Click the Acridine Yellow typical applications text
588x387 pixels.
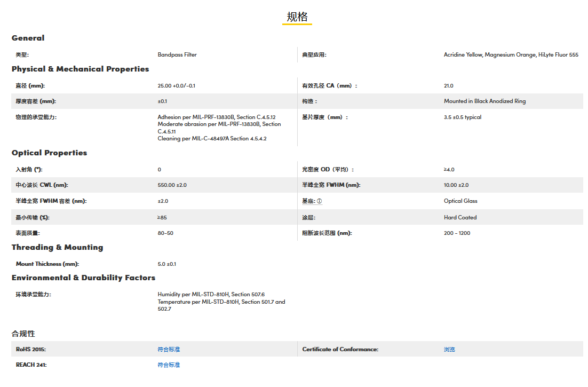(x=511, y=54)
